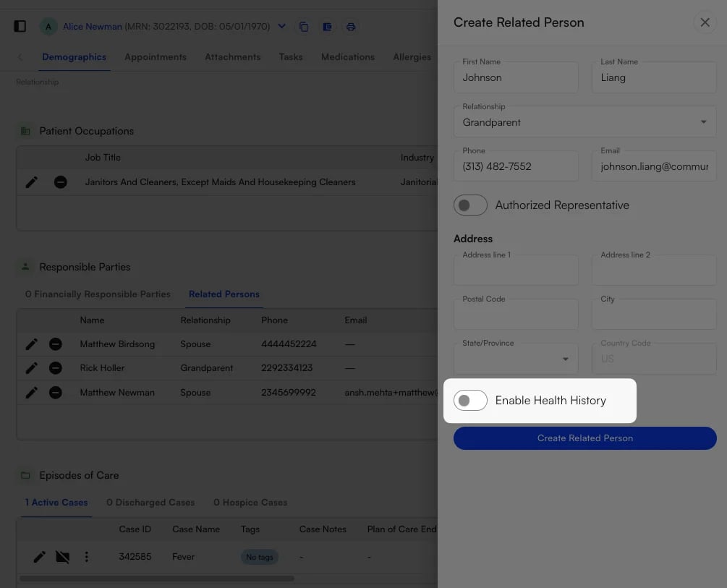727x588 pixels.
Task: Switch to the Appointments tab
Action: point(156,57)
